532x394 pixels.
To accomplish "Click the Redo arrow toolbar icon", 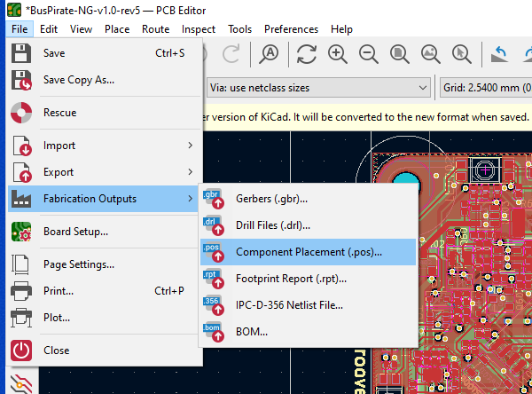I will (231, 54).
